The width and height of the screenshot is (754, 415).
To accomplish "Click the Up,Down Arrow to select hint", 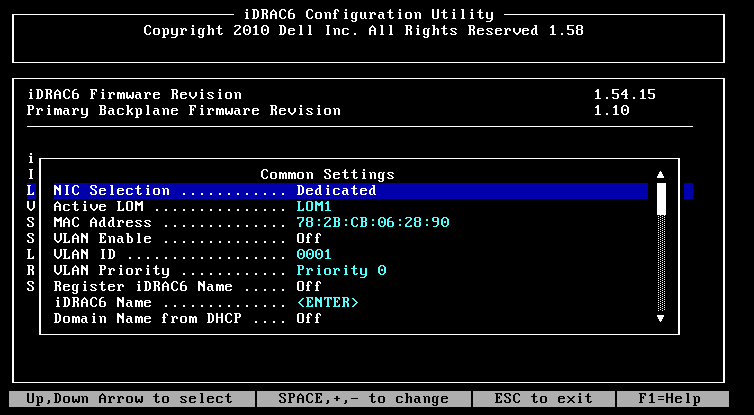I will click(129, 399).
